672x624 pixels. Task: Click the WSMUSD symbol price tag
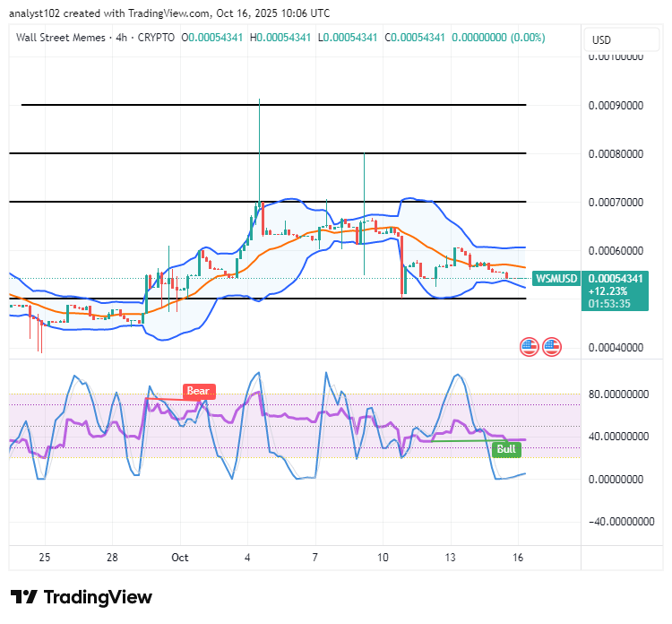[556, 279]
